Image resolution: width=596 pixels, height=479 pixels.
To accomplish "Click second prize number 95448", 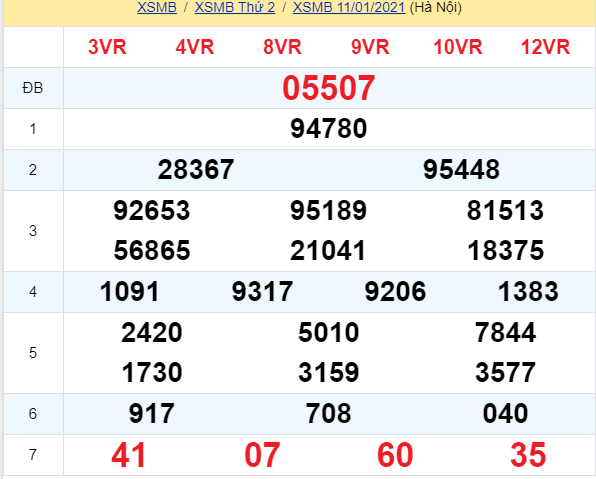I will 461,170.
